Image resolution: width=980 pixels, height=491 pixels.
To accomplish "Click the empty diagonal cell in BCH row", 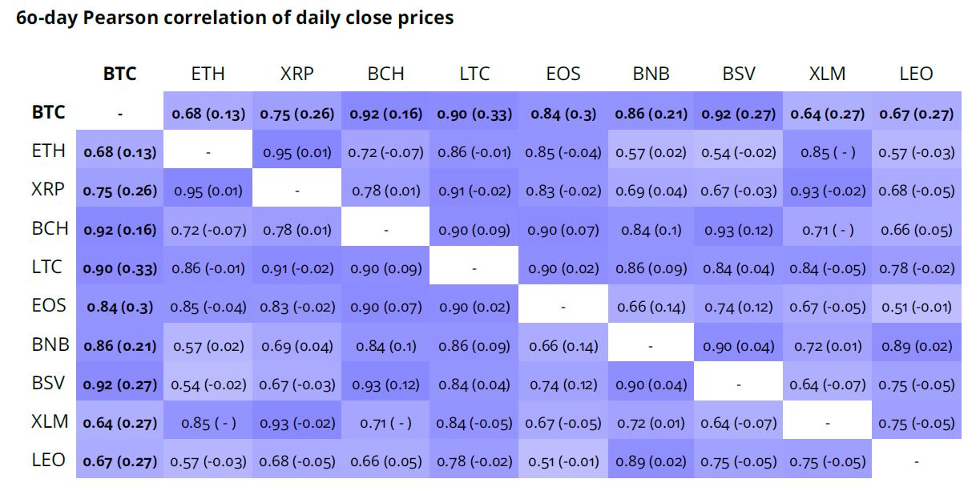I will (x=385, y=230).
